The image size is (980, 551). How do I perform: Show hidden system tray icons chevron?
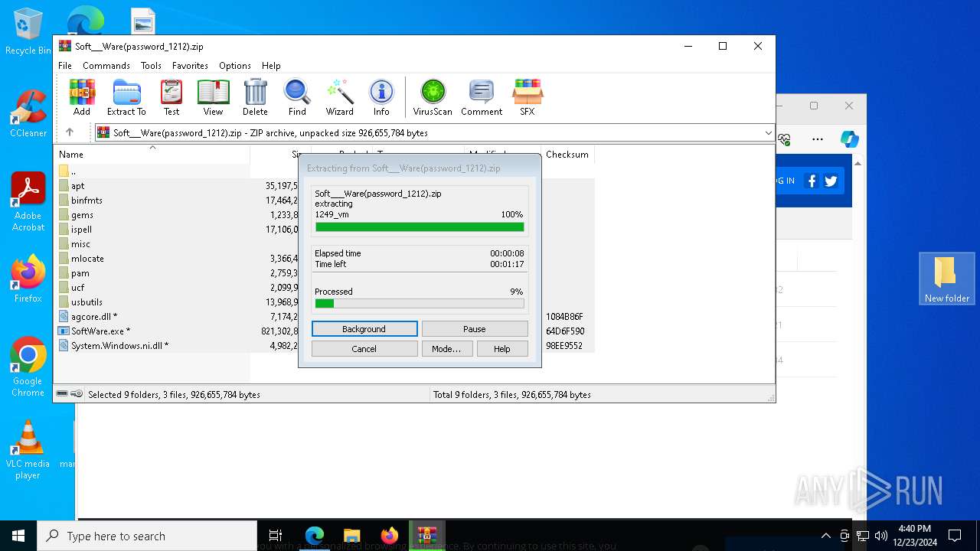(x=825, y=536)
